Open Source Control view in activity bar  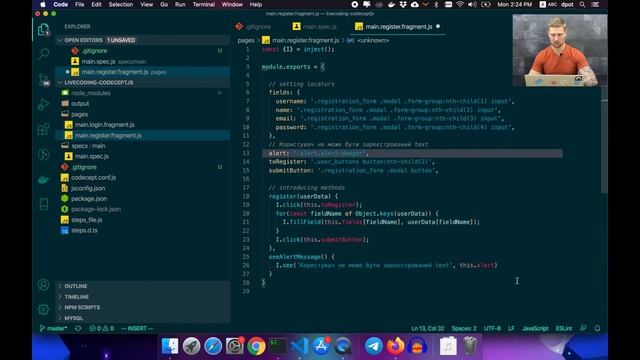pyautogui.click(x=43, y=79)
